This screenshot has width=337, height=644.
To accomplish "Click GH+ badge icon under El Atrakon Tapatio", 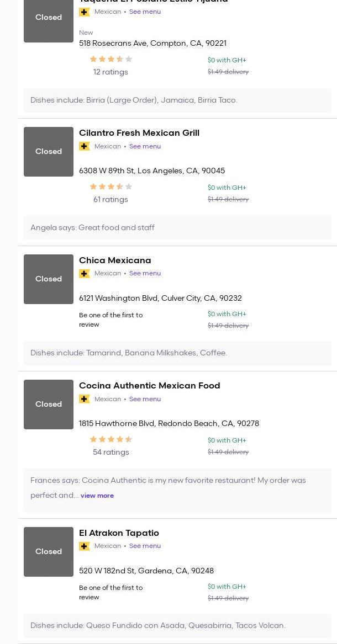I will coord(85,546).
